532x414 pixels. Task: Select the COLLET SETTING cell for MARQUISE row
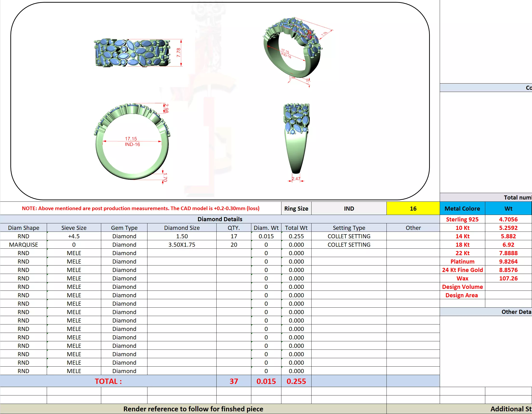[x=349, y=245]
